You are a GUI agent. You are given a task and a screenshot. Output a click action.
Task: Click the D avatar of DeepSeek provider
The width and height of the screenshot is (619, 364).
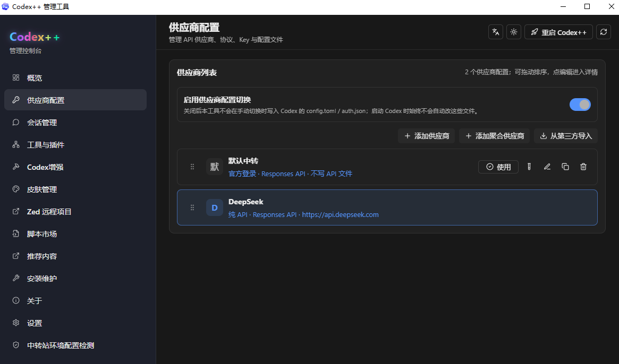pos(214,207)
